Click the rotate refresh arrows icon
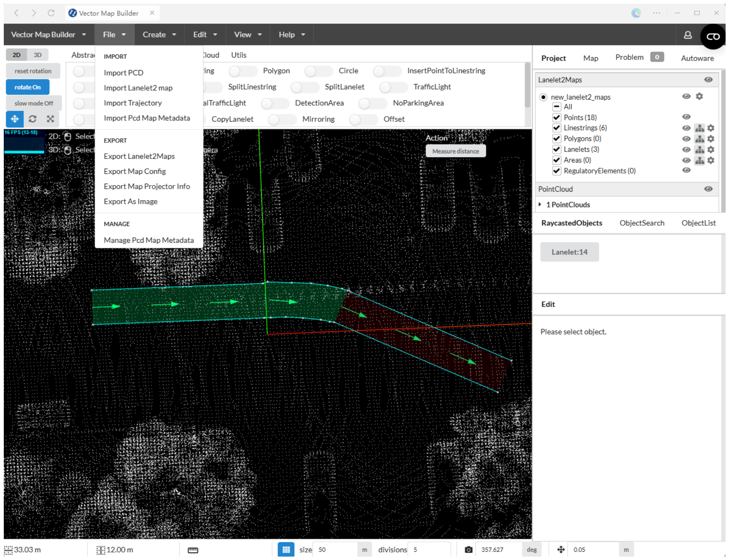 33,119
